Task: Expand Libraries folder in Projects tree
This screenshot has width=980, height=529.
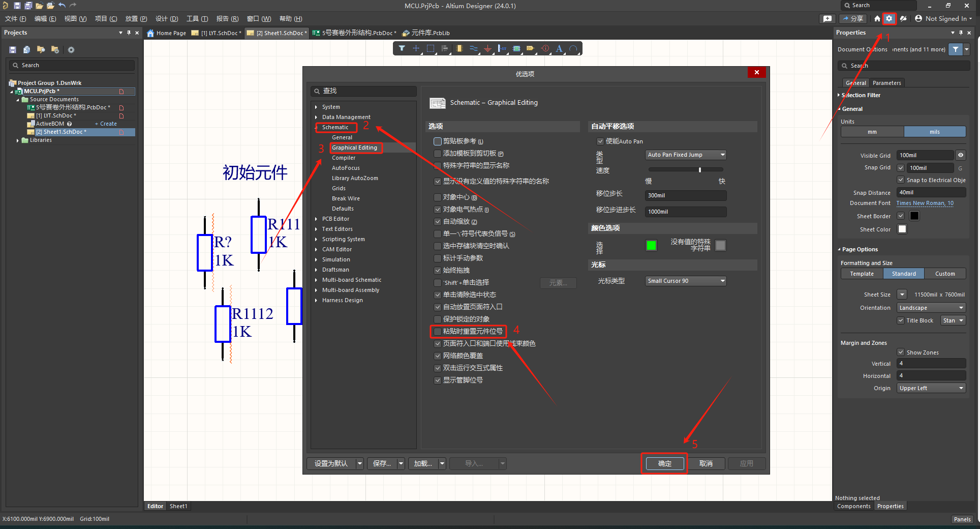Action: coord(18,140)
